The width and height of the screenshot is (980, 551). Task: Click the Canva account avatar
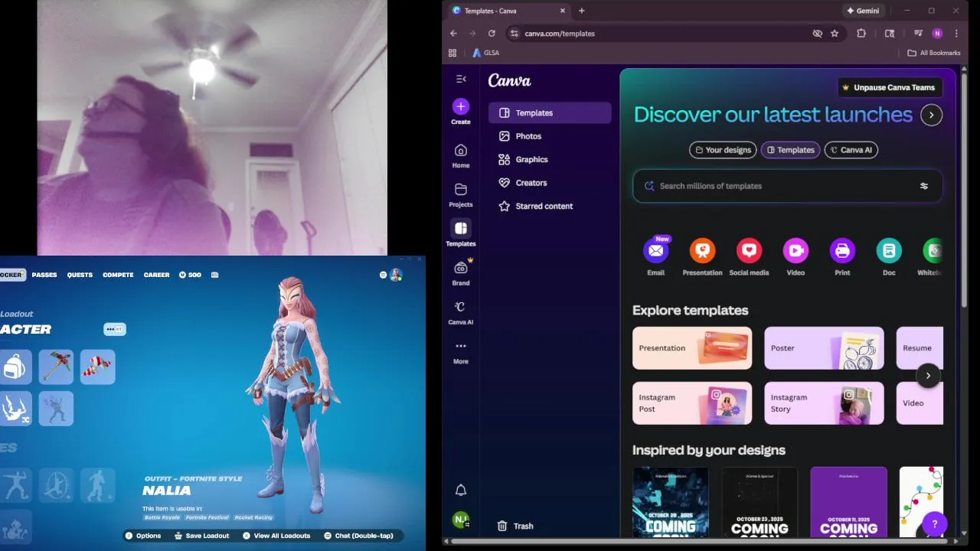pyautogui.click(x=460, y=520)
